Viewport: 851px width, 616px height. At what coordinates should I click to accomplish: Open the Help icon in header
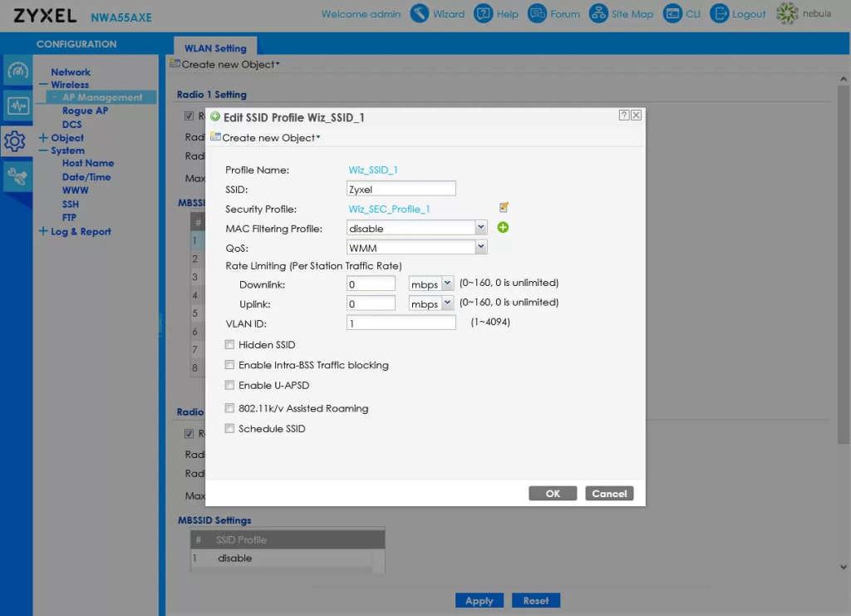pyautogui.click(x=483, y=13)
